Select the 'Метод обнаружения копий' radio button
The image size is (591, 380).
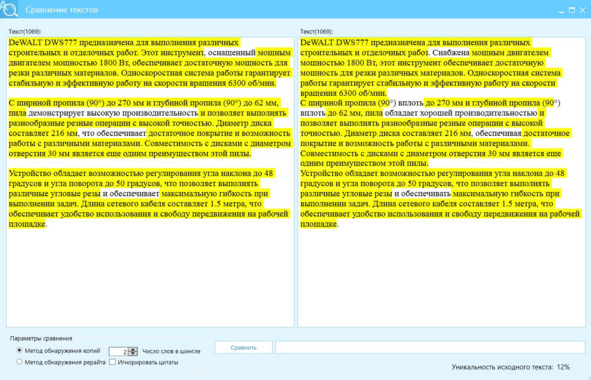tap(19, 351)
